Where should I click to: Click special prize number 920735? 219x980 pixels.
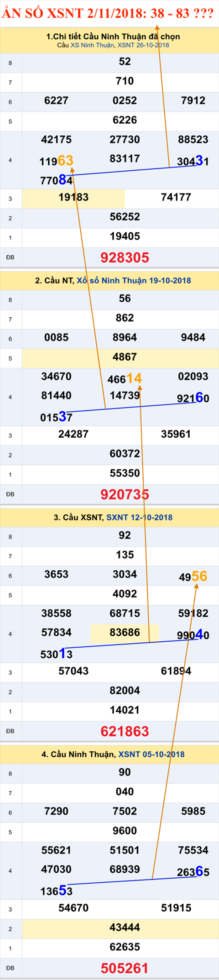click(125, 494)
